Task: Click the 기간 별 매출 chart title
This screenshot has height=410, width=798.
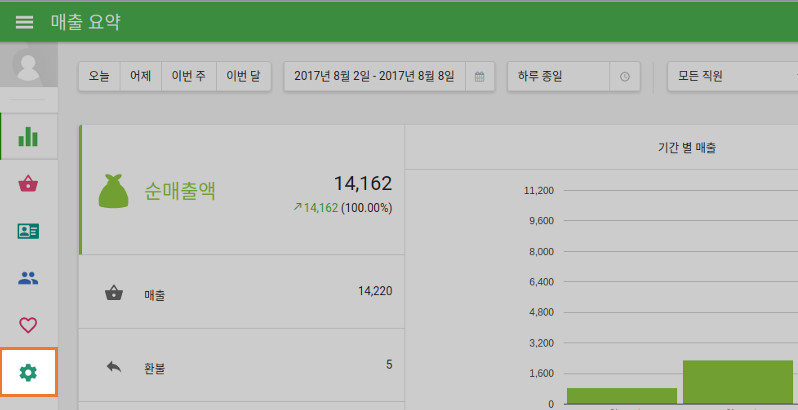Action: point(687,148)
